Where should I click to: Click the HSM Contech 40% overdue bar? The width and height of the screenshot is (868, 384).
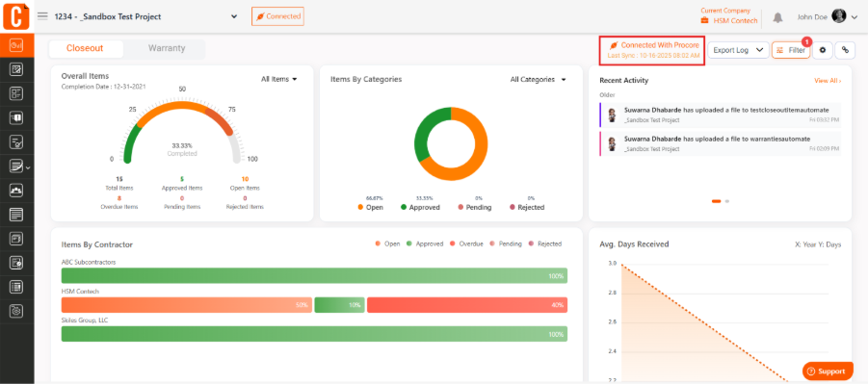click(467, 305)
